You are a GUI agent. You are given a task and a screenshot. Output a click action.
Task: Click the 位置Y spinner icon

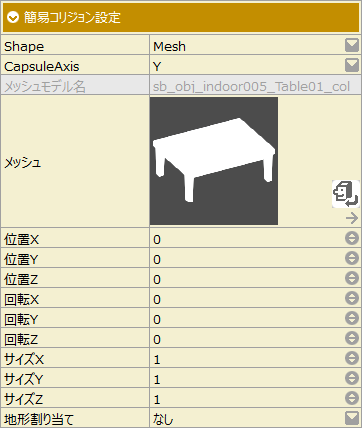(352, 258)
